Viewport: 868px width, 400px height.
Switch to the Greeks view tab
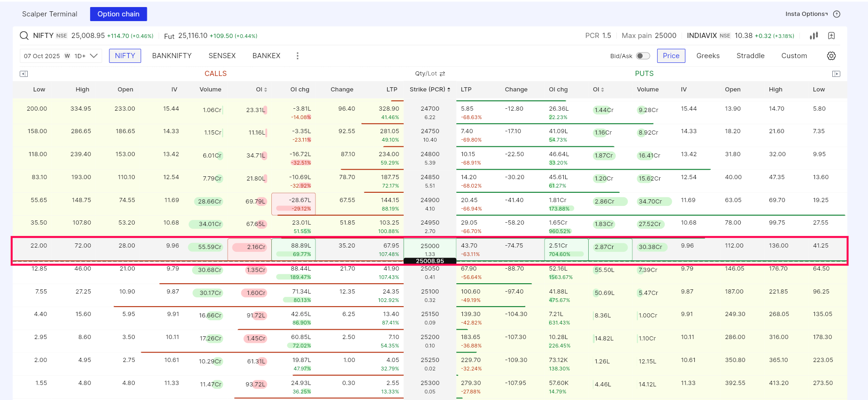point(707,56)
